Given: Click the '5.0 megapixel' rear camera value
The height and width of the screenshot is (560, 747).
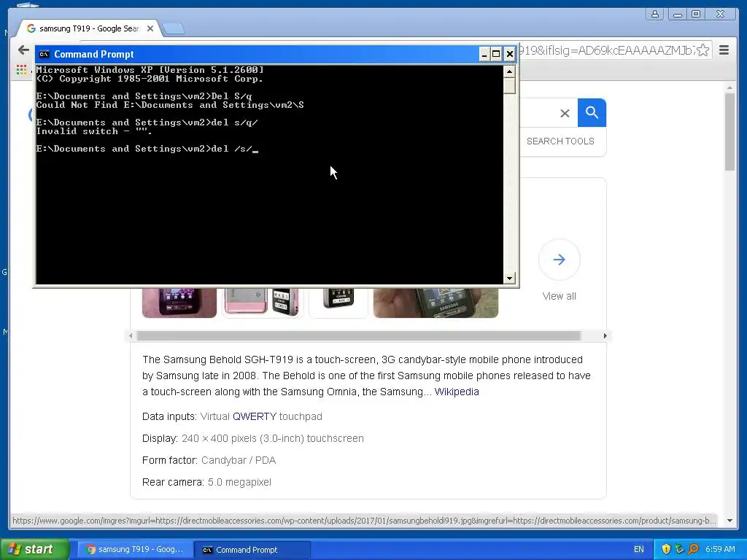Looking at the screenshot, I should point(239,483).
